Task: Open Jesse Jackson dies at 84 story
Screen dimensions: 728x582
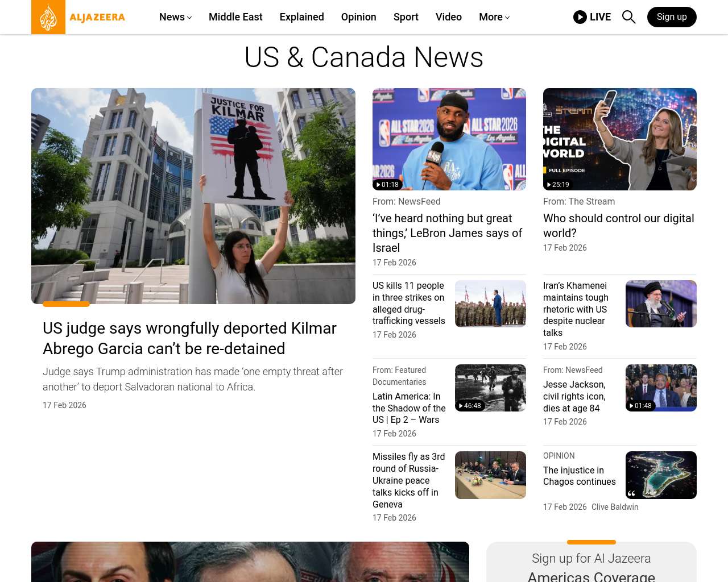Action: (x=574, y=396)
